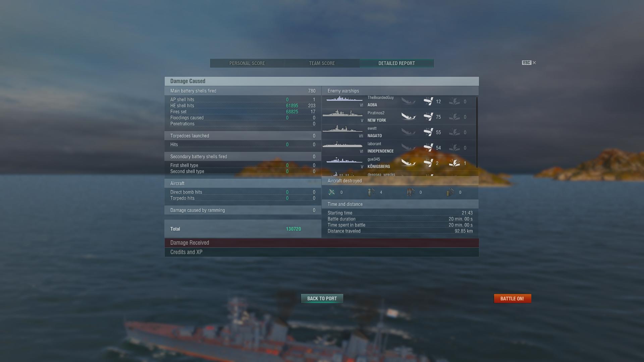Close the report with ESC X button
Image resolution: width=644 pixels, height=362 pixels.
(x=529, y=63)
